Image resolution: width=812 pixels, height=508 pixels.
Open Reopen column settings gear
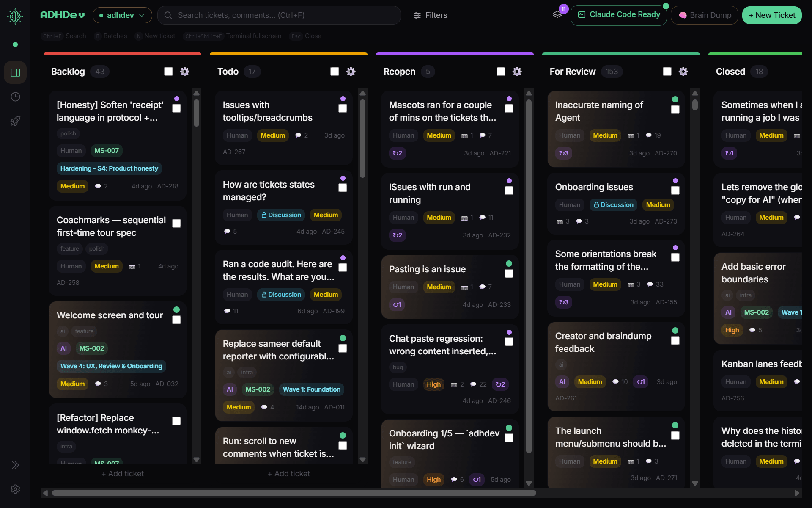pyautogui.click(x=517, y=72)
